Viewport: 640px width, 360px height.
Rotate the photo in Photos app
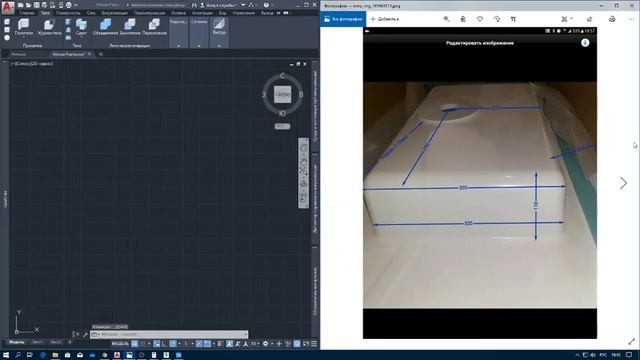[x=496, y=19]
